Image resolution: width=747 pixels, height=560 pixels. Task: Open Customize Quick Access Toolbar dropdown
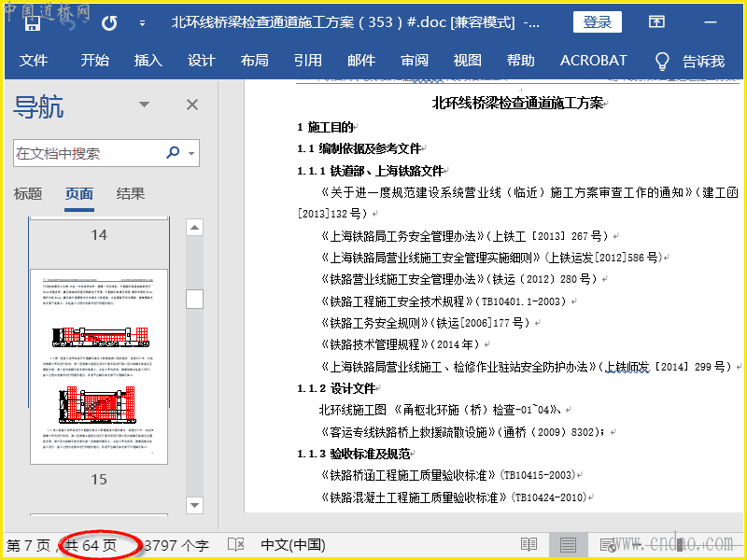tap(142, 22)
